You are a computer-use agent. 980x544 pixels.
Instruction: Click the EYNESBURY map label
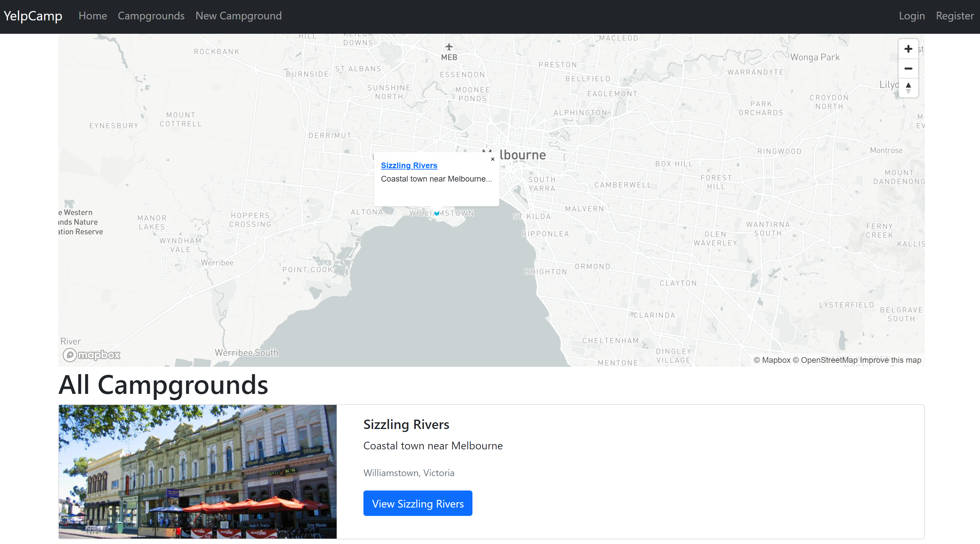(113, 125)
